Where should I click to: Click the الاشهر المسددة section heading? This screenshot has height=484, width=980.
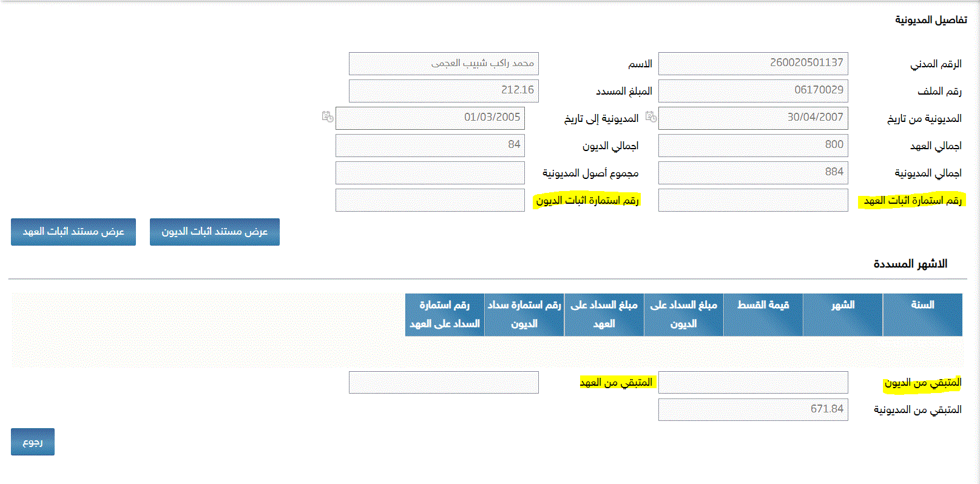(910, 264)
